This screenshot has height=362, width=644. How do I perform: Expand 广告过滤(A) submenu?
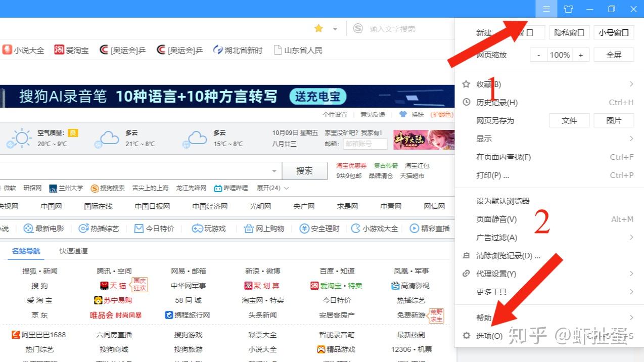(x=548, y=237)
